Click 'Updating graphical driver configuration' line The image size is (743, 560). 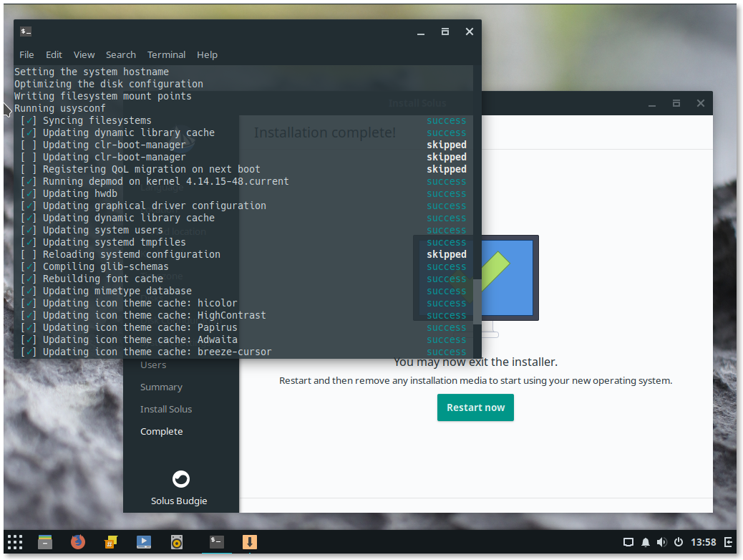pyautogui.click(x=155, y=206)
